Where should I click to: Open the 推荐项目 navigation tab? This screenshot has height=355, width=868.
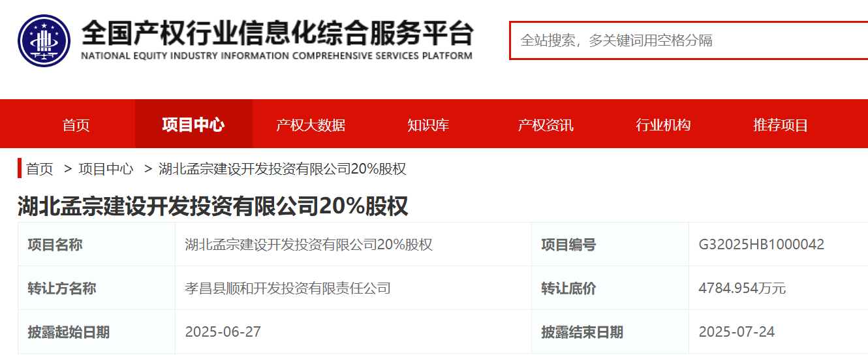click(x=781, y=125)
